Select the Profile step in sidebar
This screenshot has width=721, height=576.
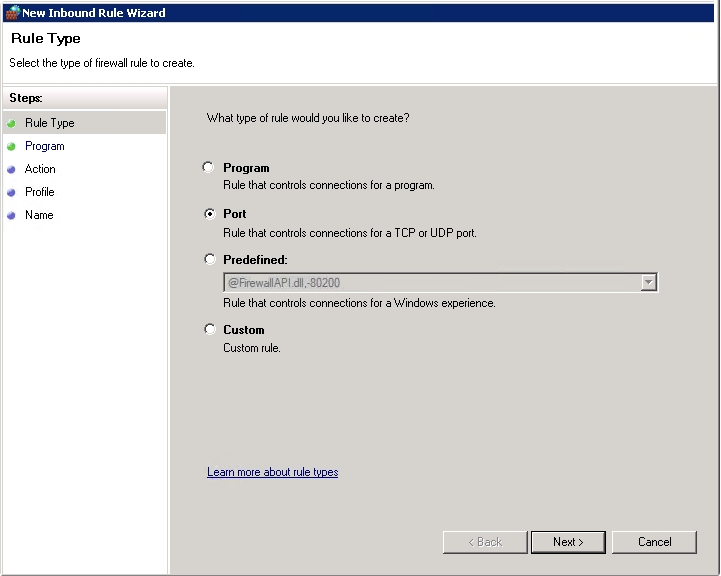(x=40, y=192)
